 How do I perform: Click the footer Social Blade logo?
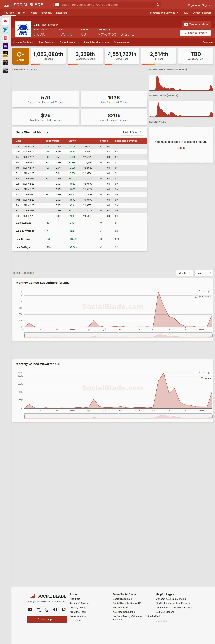tap(47, 596)
